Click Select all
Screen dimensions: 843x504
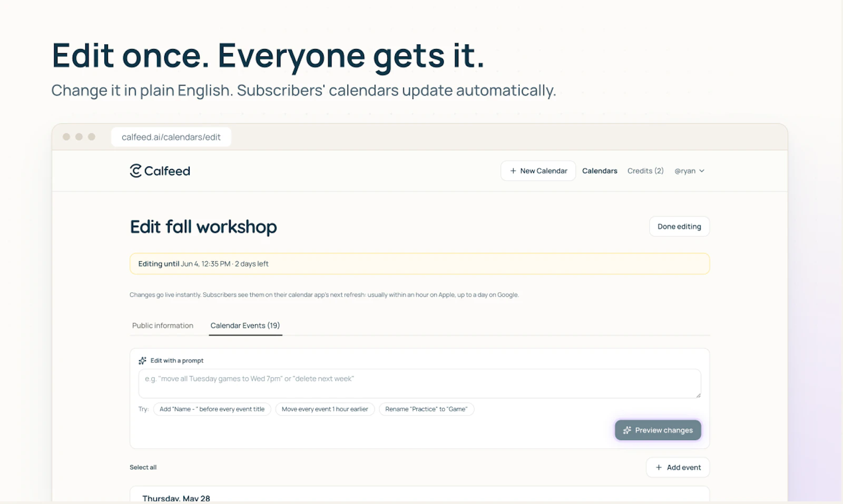[143, 467]
